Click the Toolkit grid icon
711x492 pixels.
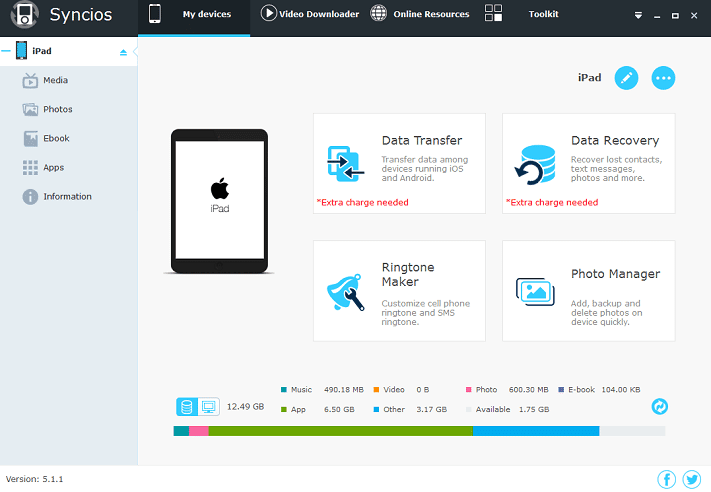click(x=493, y=13)
